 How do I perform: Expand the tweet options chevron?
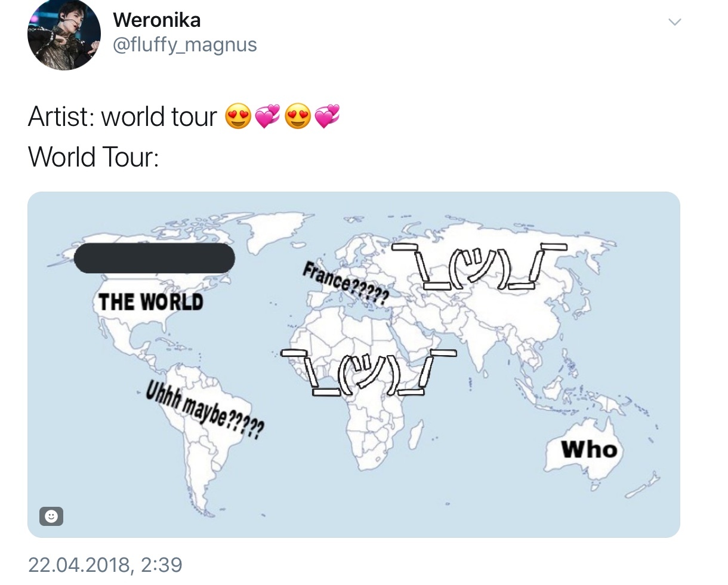click(x=674, y=22)
